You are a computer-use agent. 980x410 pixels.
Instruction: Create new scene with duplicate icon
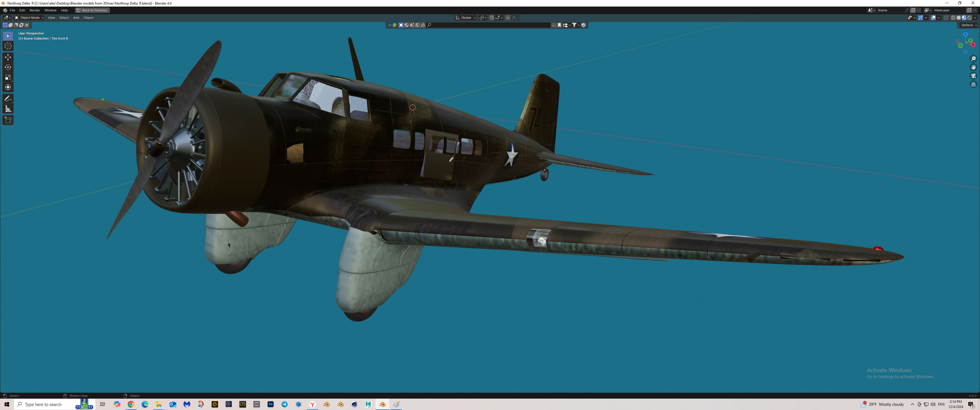tap(913, 10)
